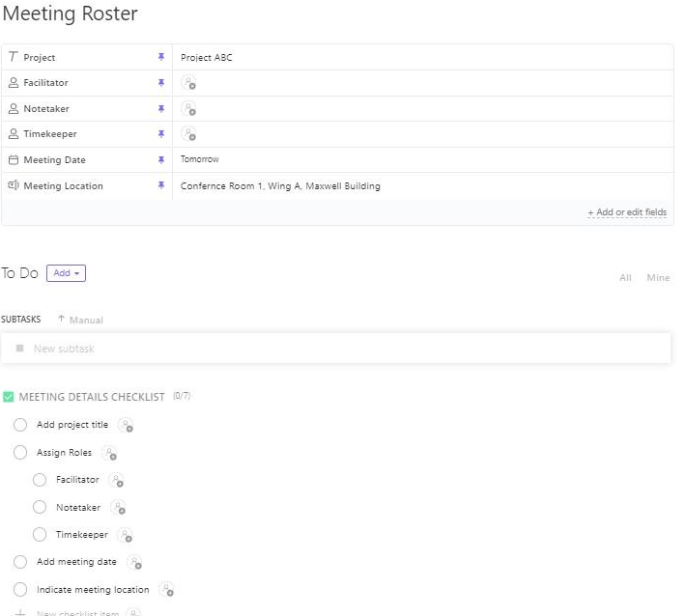Toggle the pin on the Notetaker field

(161, 108)
